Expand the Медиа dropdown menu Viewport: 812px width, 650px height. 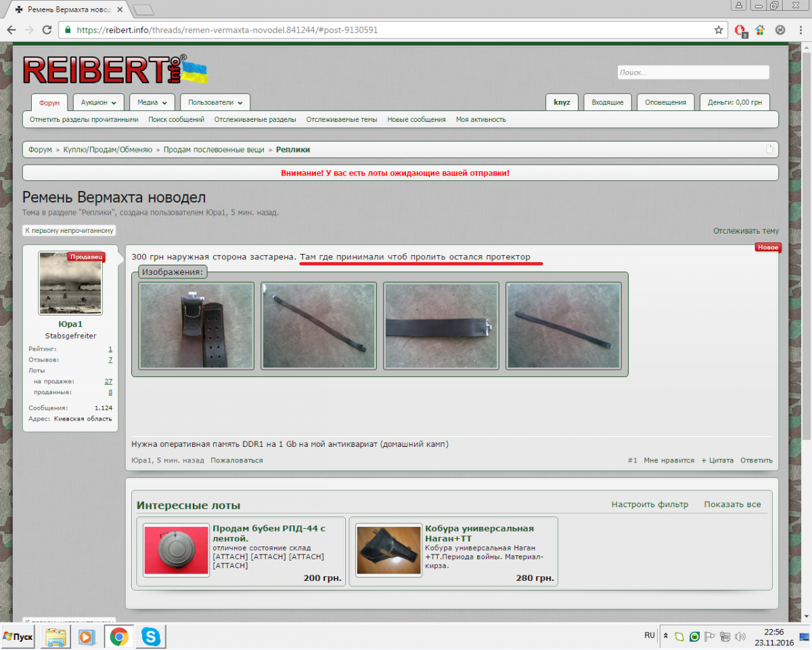click(152, 102)
